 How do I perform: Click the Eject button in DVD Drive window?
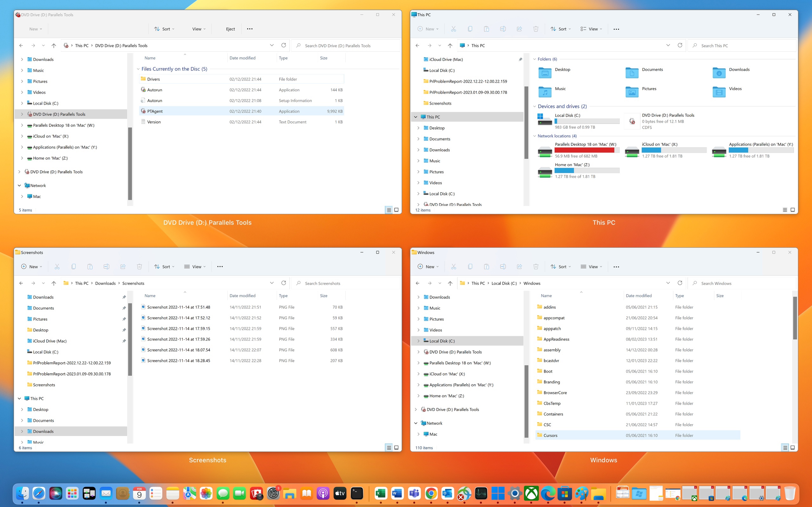[x=230, y=29]
